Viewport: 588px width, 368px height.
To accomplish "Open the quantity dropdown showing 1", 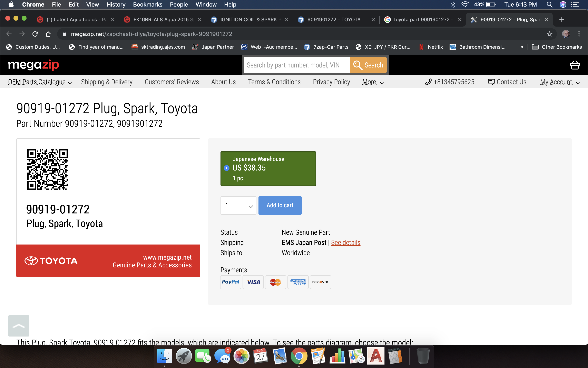I will click(x=238, y=205).
